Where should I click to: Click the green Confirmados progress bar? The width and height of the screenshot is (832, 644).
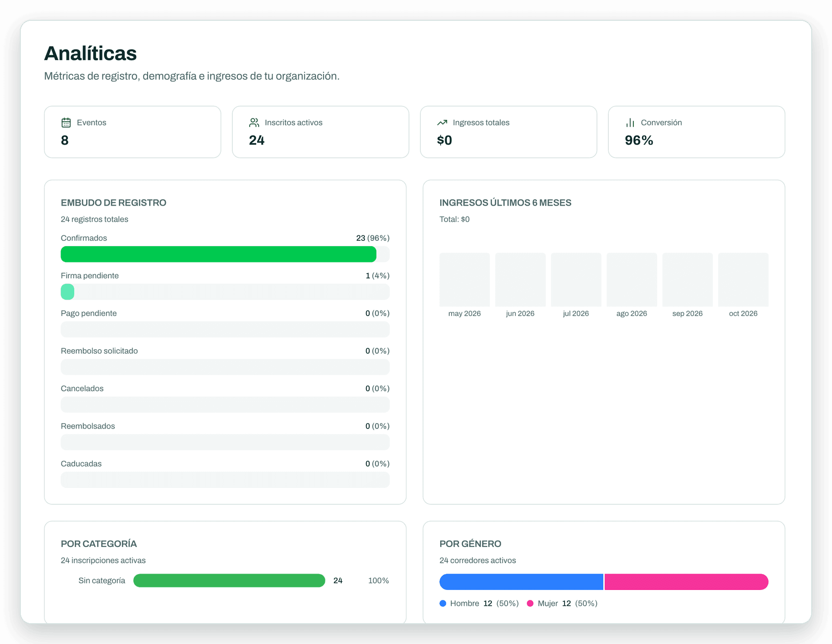click(x=218, y=254)
